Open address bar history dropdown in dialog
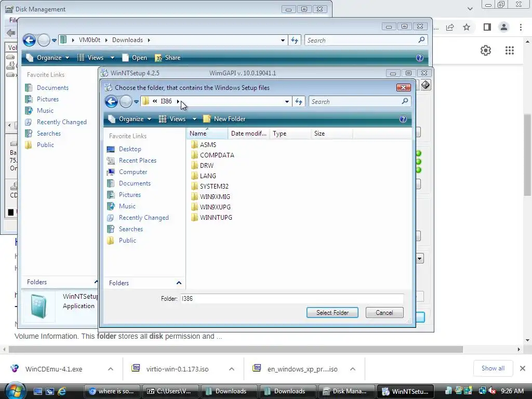Viewport: 532px width, 399px height. [287, 101]
